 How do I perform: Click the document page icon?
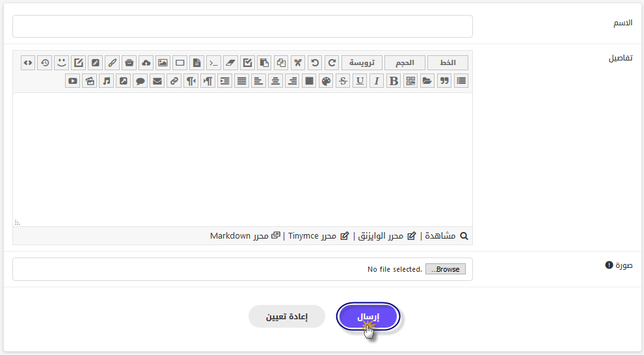pos(196,63)
